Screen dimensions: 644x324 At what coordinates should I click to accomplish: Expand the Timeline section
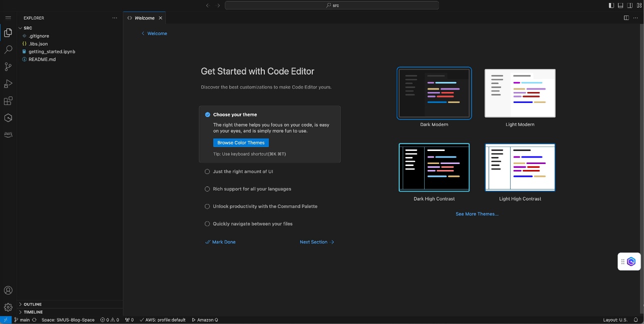pos(70,312)
